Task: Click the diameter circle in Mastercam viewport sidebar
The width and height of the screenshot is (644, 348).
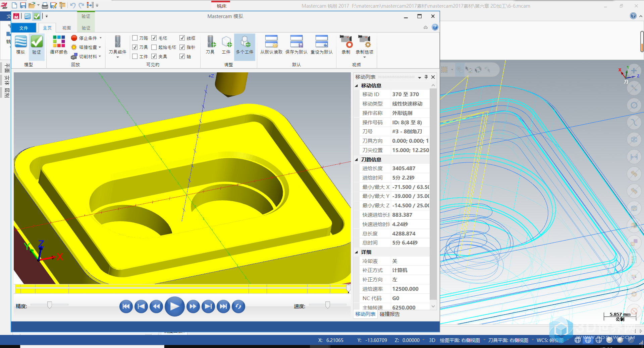Action: 634,105
